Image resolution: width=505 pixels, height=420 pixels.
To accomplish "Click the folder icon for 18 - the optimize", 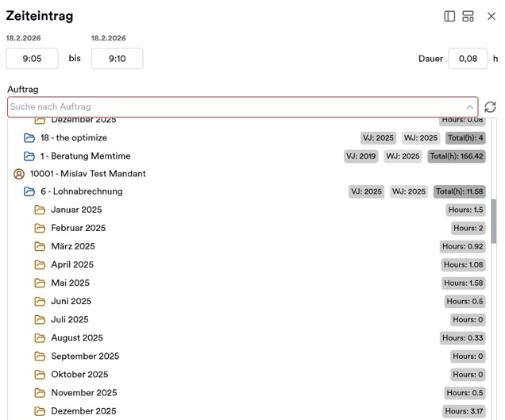I will point(29,138).
